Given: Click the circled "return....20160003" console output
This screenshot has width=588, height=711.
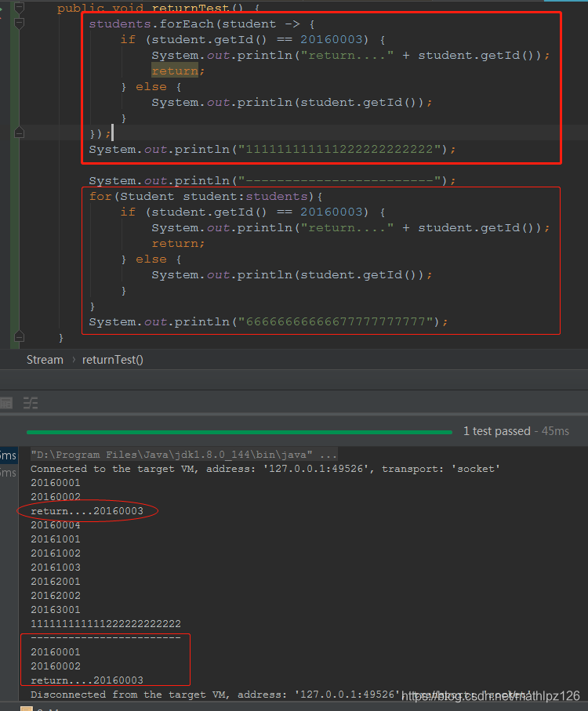Looking at the screenshot, I should coord(87,511).
